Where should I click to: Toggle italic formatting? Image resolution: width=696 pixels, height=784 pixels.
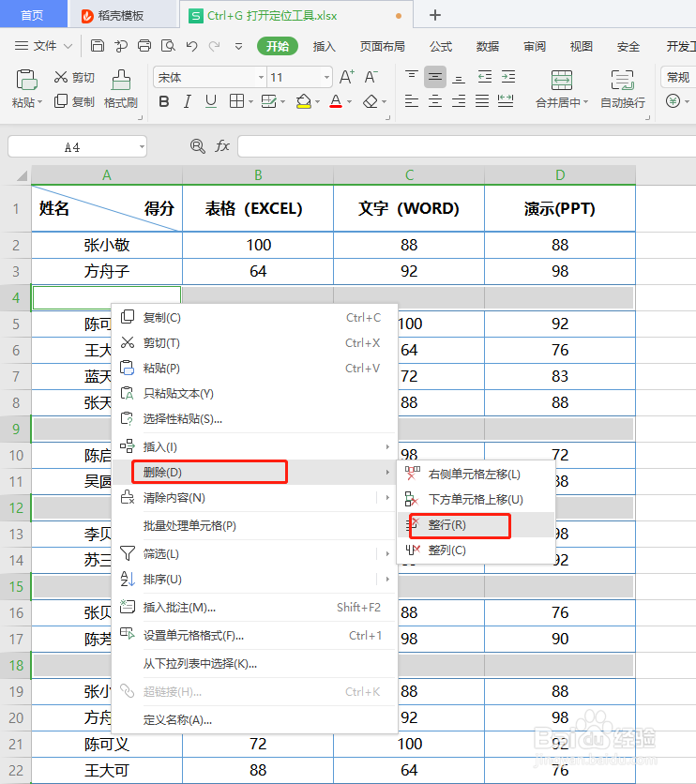coord(187,102)
